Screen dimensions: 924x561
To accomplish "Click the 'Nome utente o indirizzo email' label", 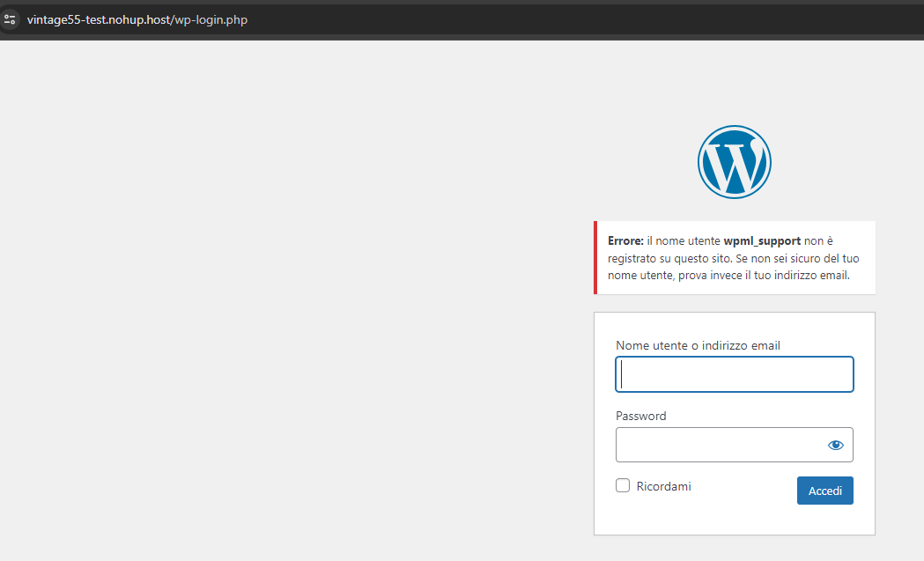I will coord(698,345).
